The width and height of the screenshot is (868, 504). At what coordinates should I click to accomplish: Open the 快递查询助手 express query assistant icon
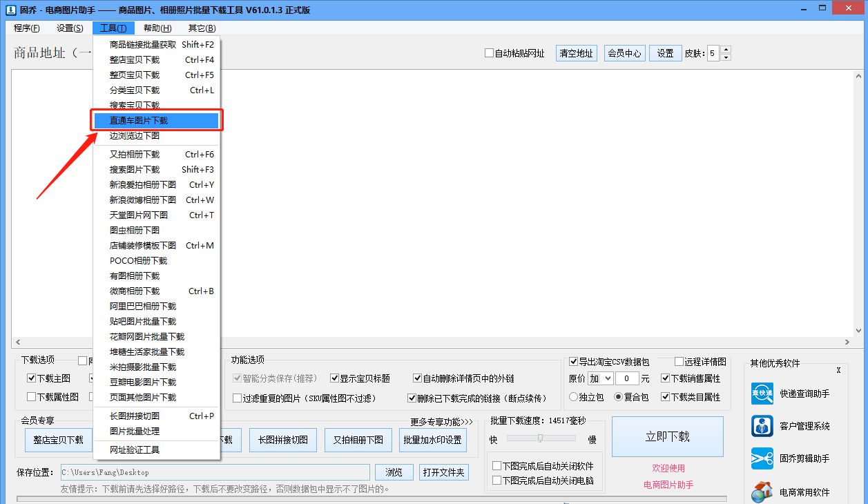[761, 393]
